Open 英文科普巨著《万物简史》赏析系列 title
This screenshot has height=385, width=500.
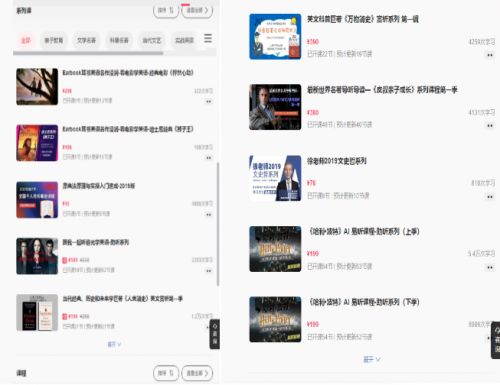(363, 19)
